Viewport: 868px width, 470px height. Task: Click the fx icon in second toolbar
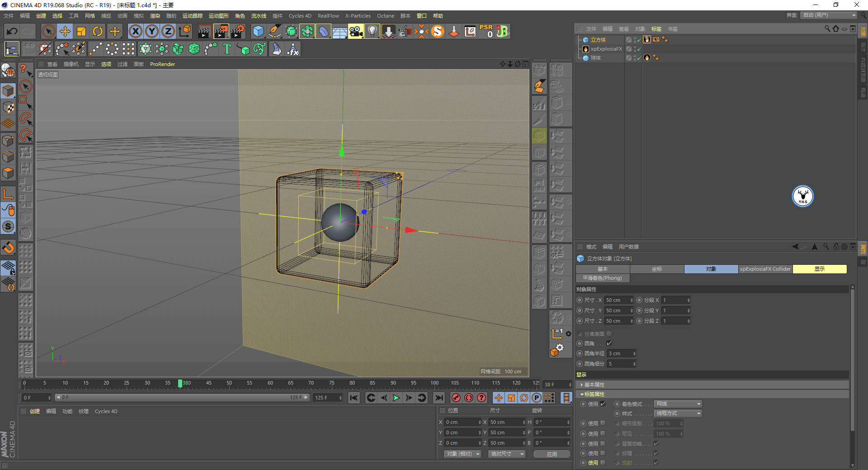293,49
